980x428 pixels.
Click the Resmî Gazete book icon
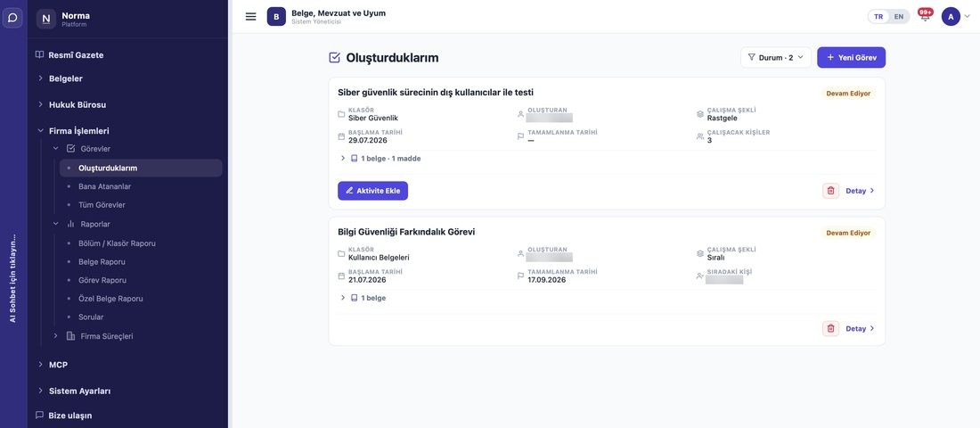pos(40,54)
